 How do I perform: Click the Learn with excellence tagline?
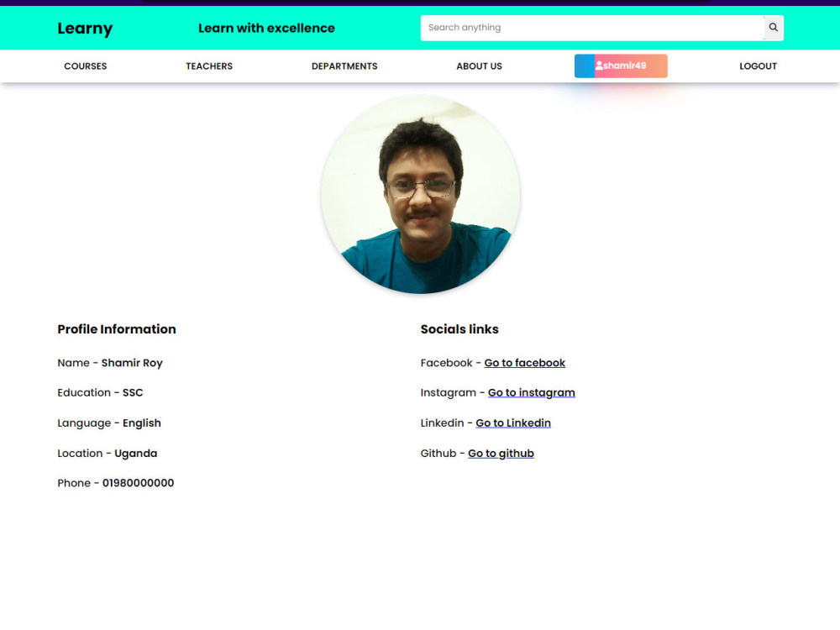click(266, 28)
